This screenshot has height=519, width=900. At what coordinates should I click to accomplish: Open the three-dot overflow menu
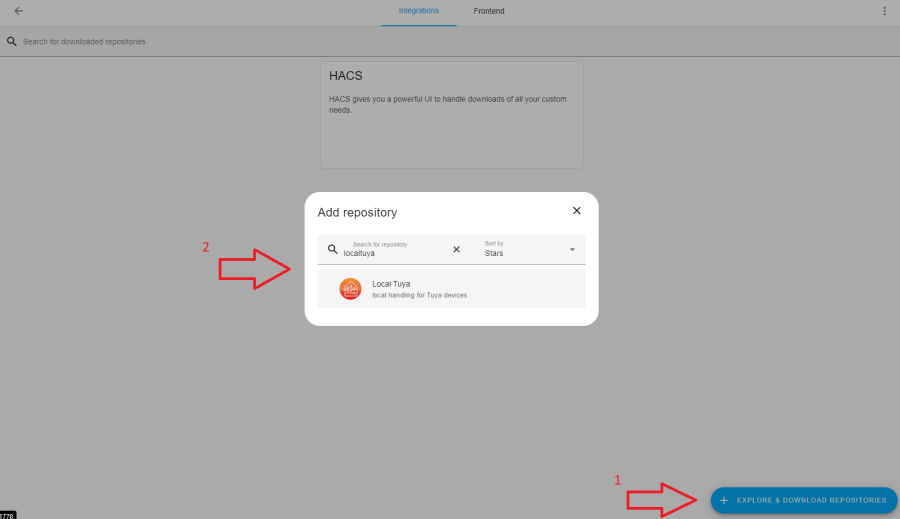coord(884,11)
